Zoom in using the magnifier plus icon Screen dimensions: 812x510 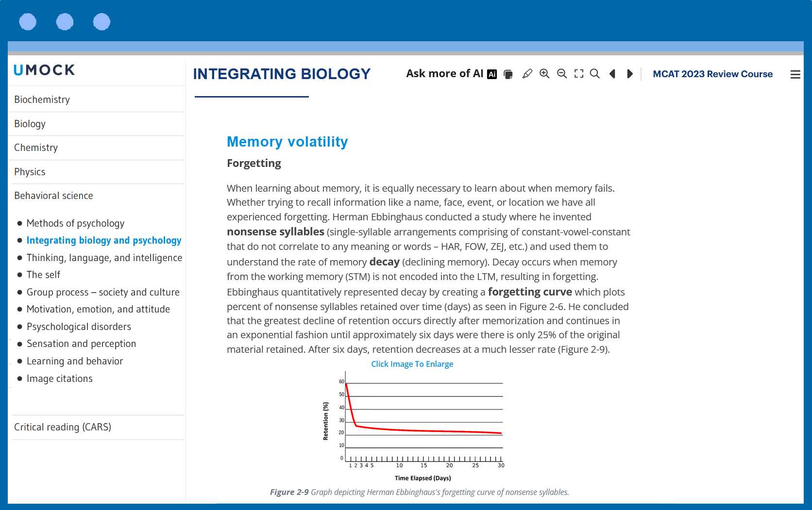click(x=544, y=74)
